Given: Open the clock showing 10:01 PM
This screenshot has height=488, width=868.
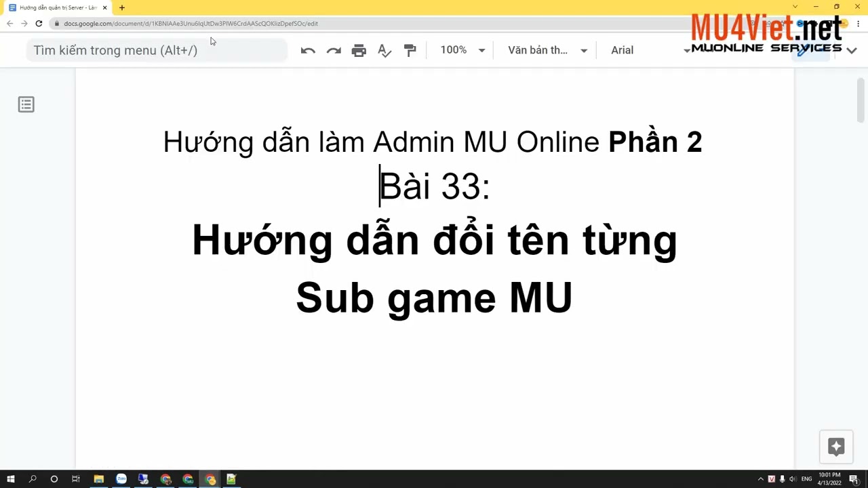Looking at the screenshot, I should coord(829,479).
